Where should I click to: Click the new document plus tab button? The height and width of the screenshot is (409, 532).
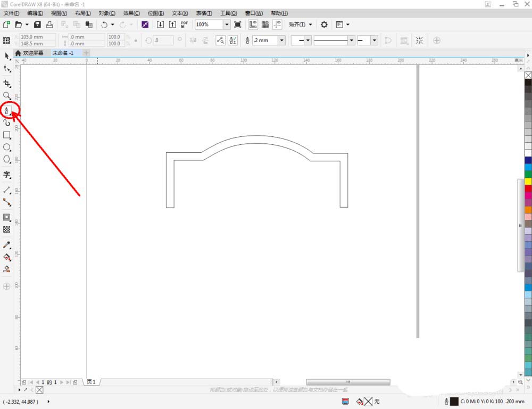click(x=86, y=53)
